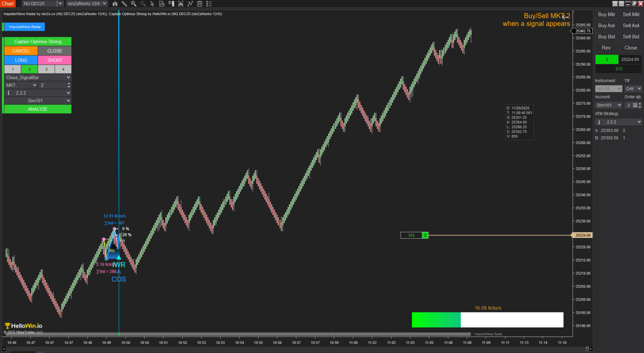Select the cursor pointer tool
Viewport: 644px width, 353px height.
152,3
